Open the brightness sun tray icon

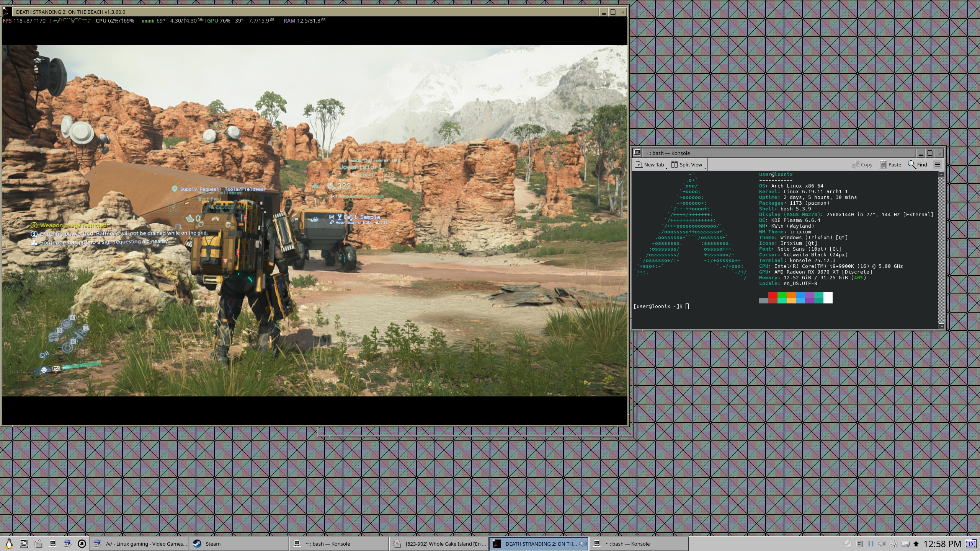(x=894, y=544)
